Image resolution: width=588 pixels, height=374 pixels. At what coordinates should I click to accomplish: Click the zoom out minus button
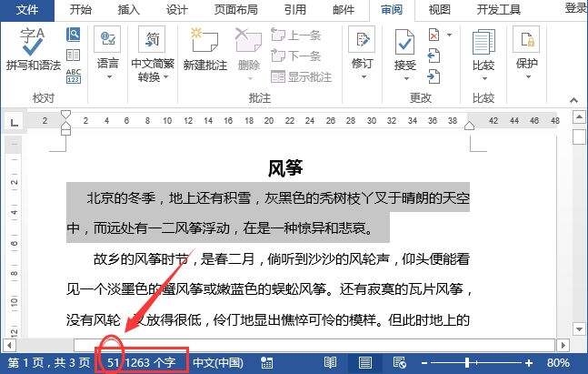pos(424,363)
